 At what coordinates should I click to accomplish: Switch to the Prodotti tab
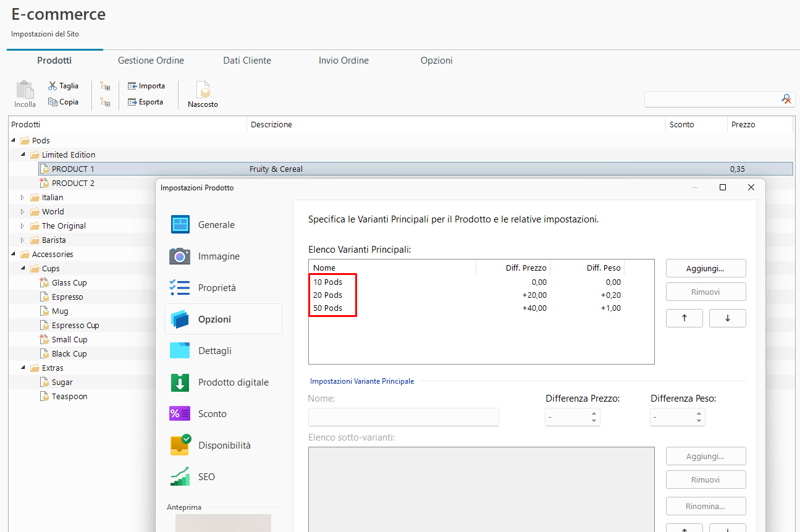pos(54,61)
